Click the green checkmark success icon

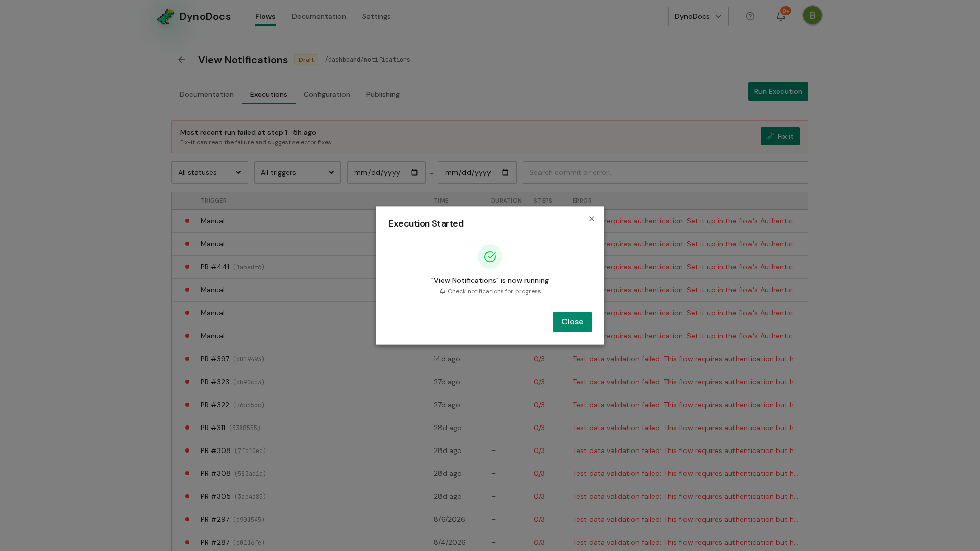click(490, 257)
